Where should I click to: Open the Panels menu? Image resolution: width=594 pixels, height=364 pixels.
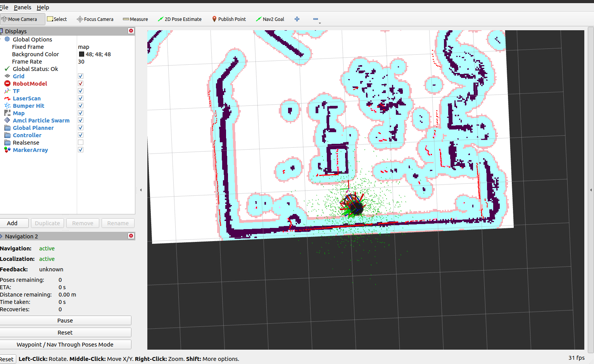pyautogui.click(x=22, y=7)
